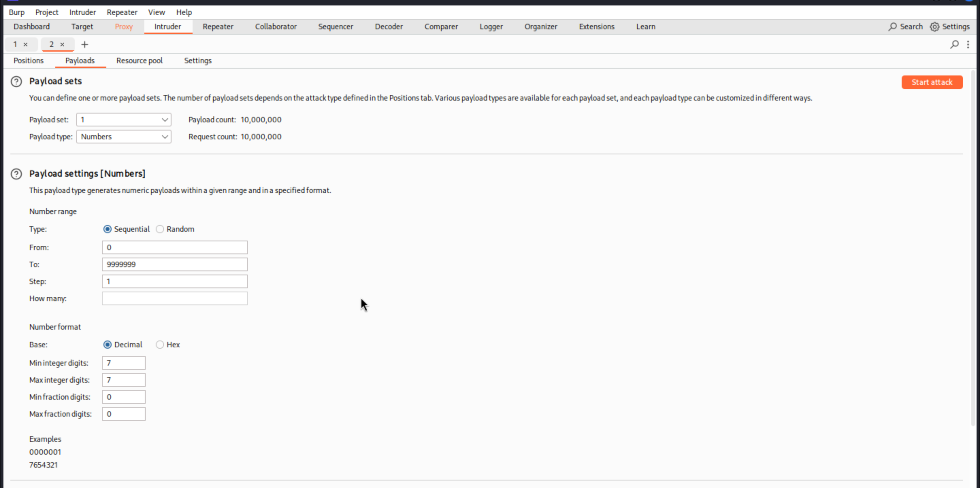The height and width of the screenshot is (488, 980).
Task: Open the Resource pool sub-tab
Action: [x=139, y=61]
